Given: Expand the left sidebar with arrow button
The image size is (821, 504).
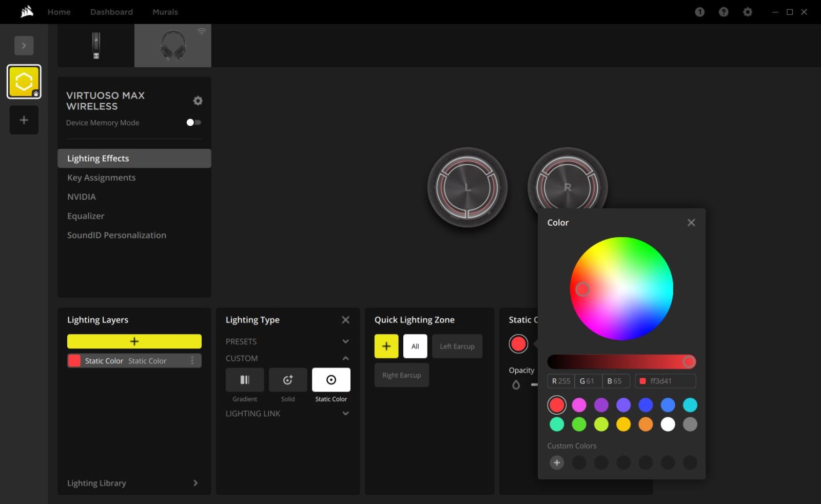Looking at the screenshot, I should click(24, 46).
